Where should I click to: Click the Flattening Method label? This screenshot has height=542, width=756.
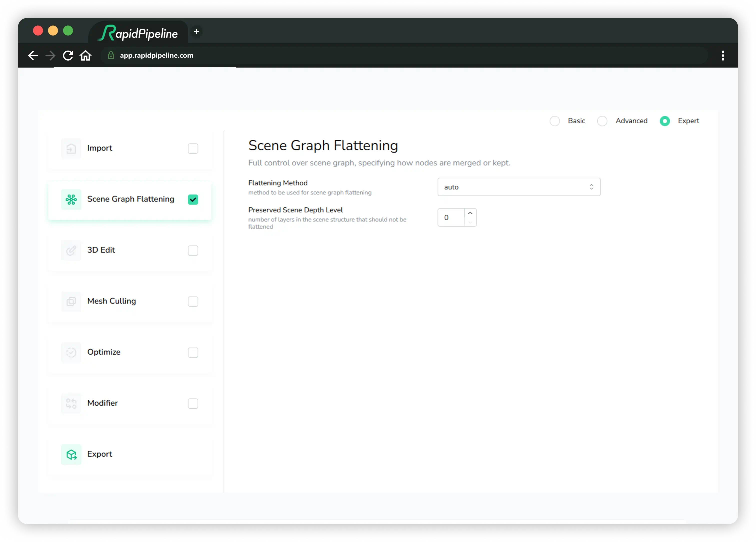tap(278, 183)
